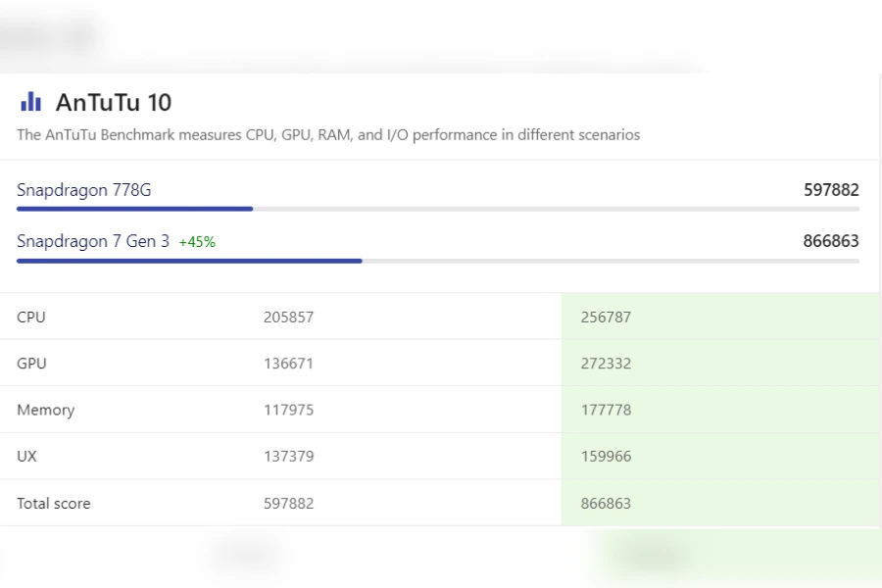
Task: Select the AnTuTu 10 heading
Action: click(114, 102)
